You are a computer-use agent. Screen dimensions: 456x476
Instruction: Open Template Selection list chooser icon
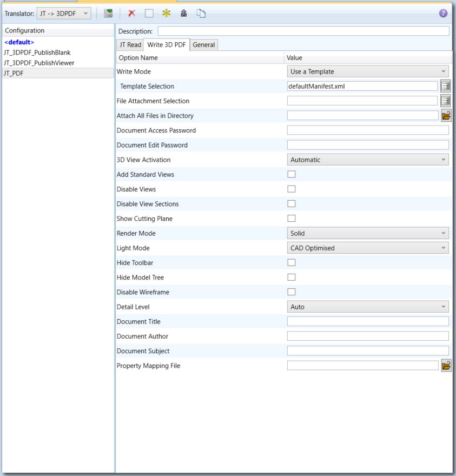click(446, 86)
